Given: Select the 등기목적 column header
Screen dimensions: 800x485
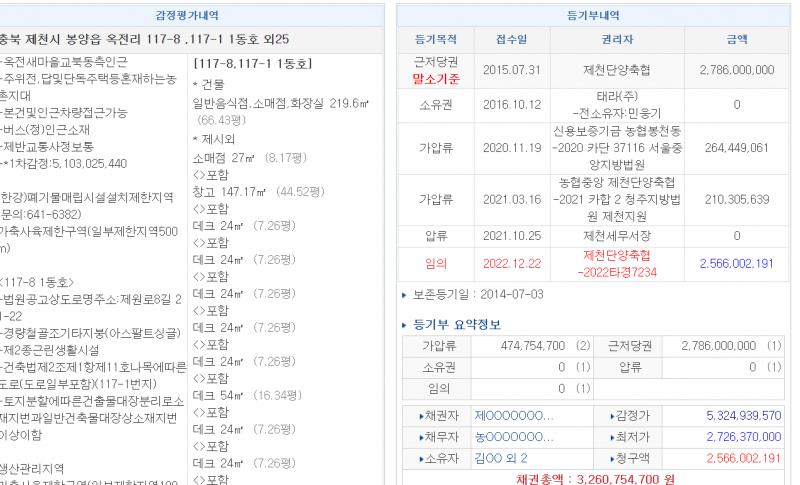Looking at the screenshot, I should [x=436, y=39].
